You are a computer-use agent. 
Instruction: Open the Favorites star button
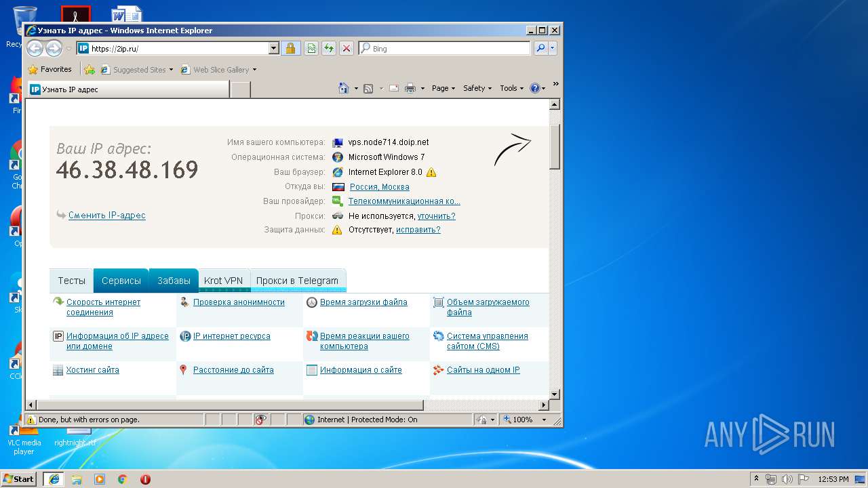[50, 69]
